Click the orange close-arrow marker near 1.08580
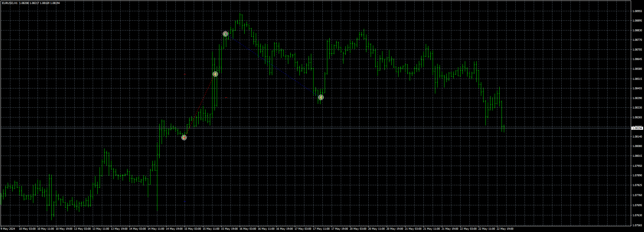Viewport: 644px width, 232px height. [215, 74]
